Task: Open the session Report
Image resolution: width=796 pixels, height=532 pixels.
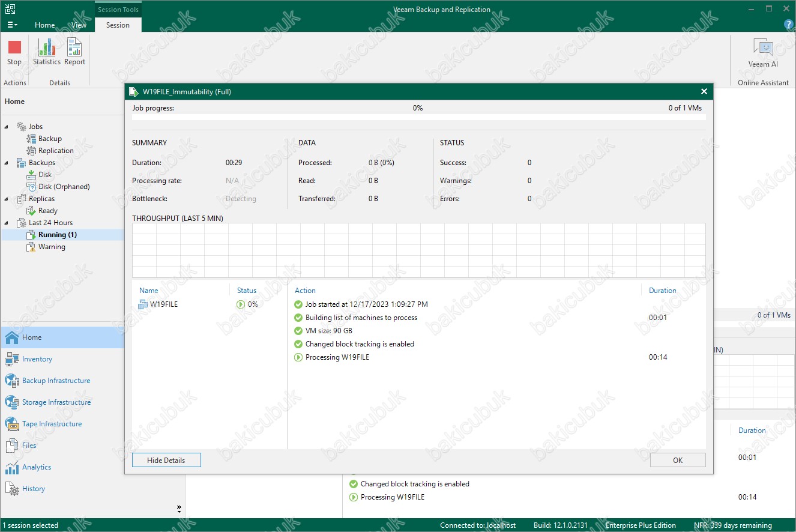Action: 74,53
